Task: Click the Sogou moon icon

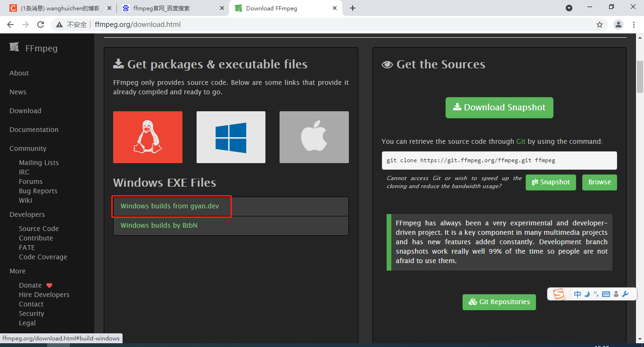Action: pos(587,294)
